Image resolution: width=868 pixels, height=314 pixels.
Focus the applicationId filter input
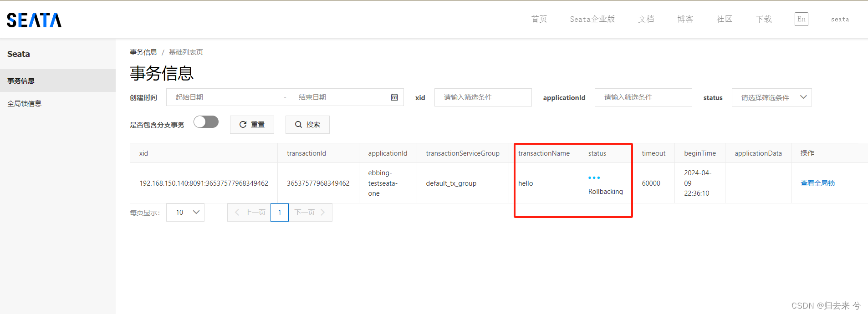pyautogui.click(x=643, y=97)
